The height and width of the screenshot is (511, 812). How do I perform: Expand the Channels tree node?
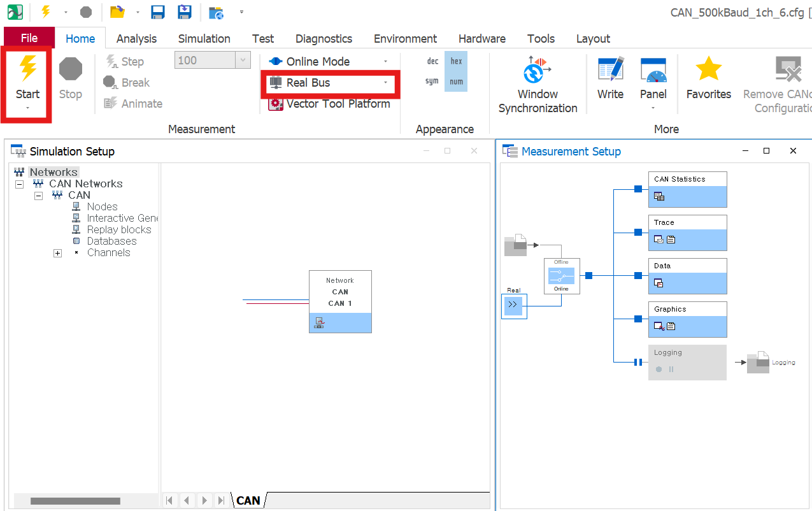pyautogui.click(x=57, y=253)
